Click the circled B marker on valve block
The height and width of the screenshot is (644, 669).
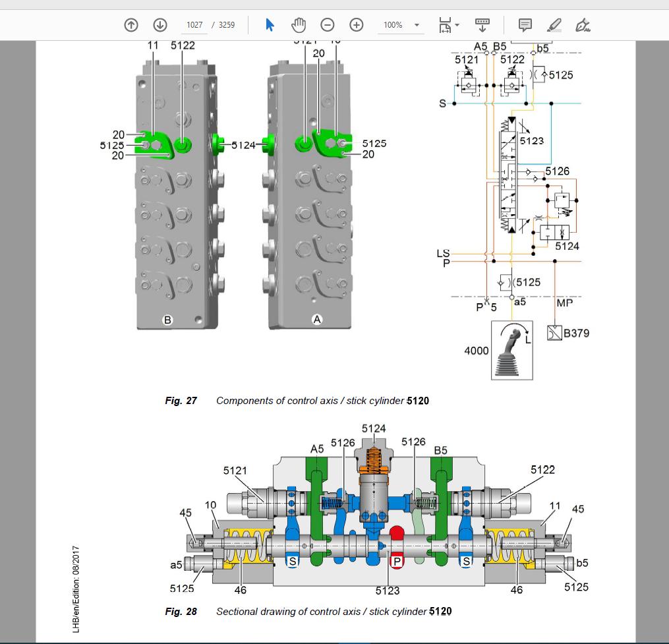click(x=167, y=320)
